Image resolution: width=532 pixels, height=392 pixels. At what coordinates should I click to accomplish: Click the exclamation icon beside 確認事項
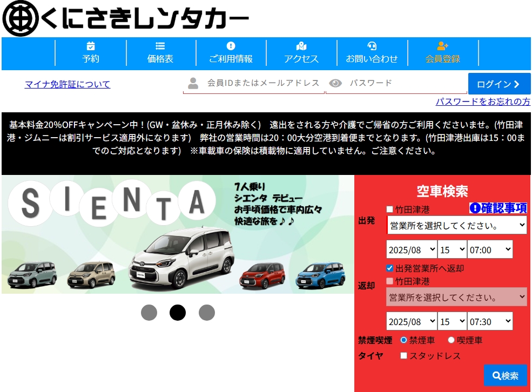pos(475,208)
